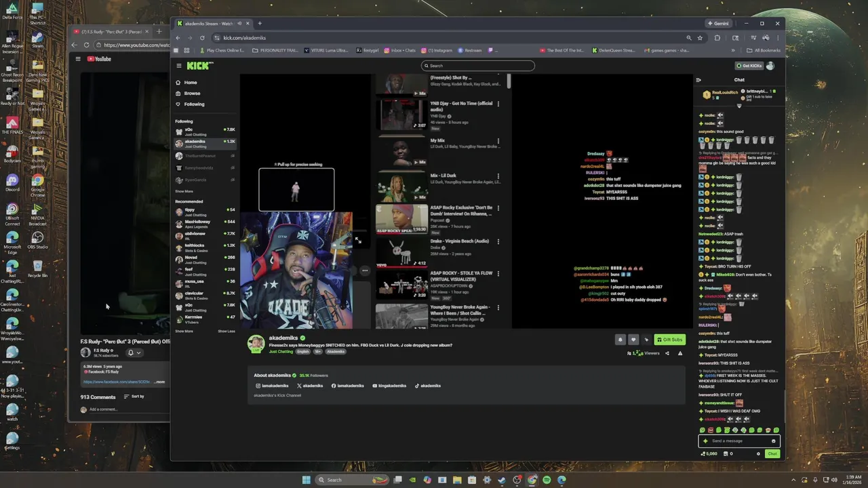Click the Gift Subs button

[x=670, y=340]
